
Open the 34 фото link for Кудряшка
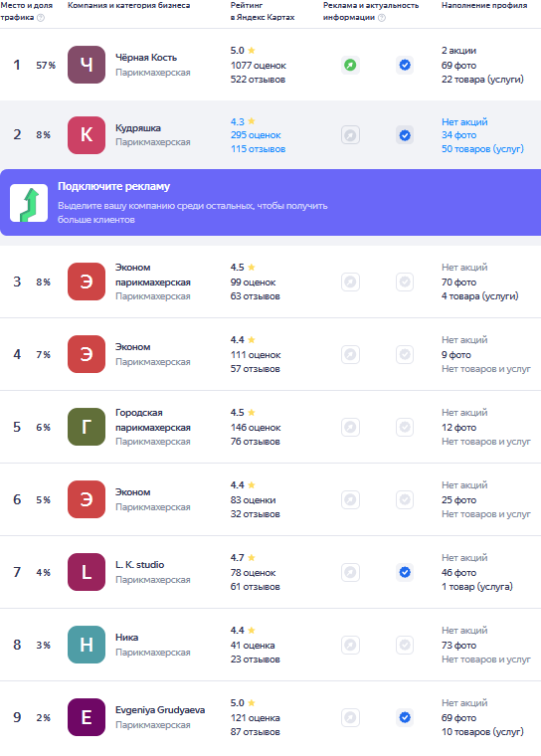click(x=458, y=135)
